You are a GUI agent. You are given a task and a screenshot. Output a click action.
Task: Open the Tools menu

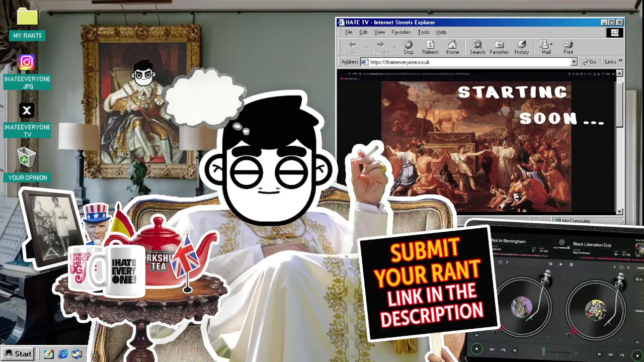point(424,32)
